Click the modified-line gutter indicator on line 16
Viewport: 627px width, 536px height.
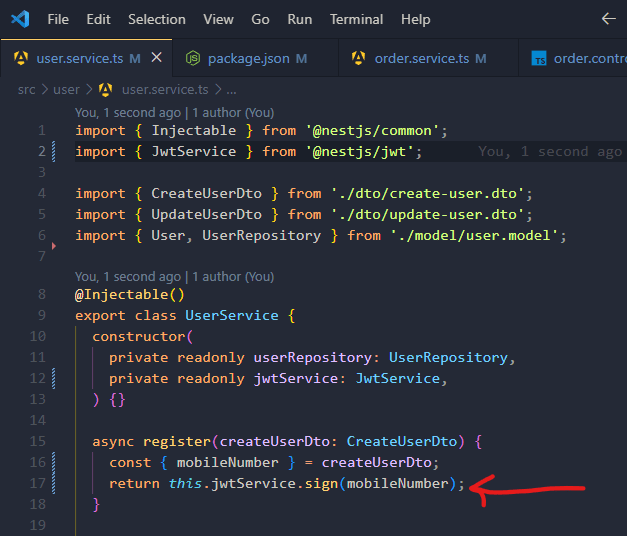[54, 462]
